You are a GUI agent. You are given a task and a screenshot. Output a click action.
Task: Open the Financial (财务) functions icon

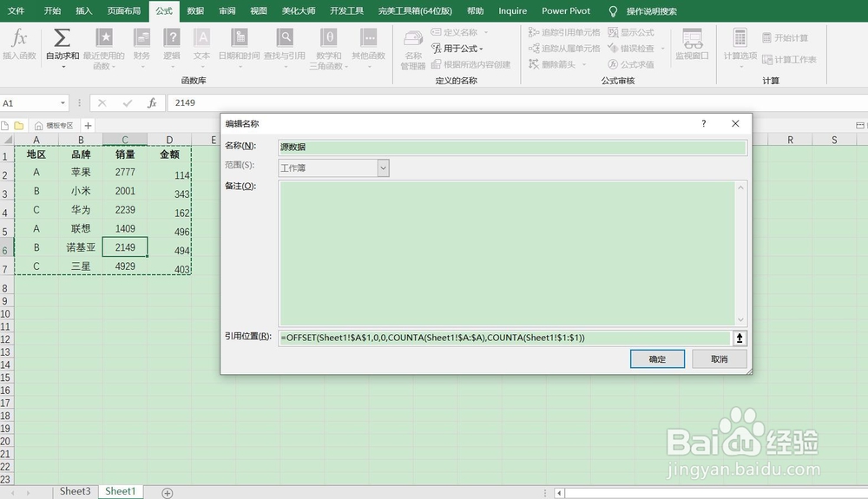[x=141, y=38]
